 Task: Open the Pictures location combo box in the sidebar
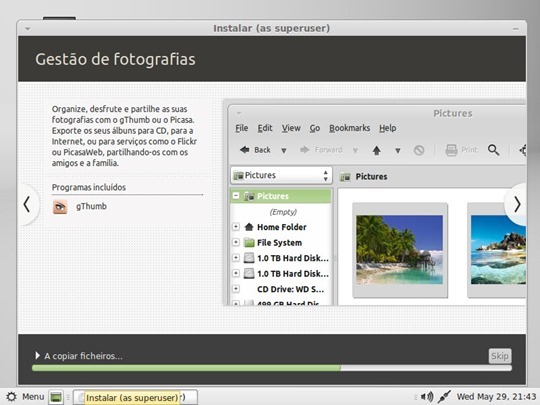[x=281, y=175]
